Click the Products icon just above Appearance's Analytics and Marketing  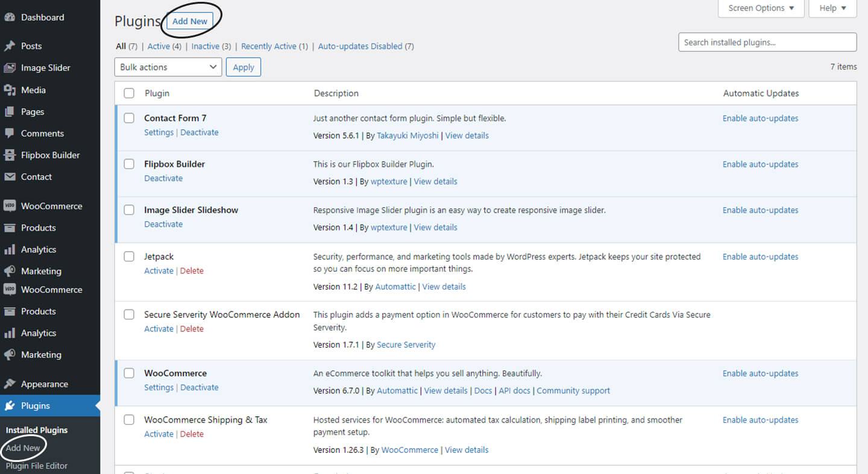point(10,311)
